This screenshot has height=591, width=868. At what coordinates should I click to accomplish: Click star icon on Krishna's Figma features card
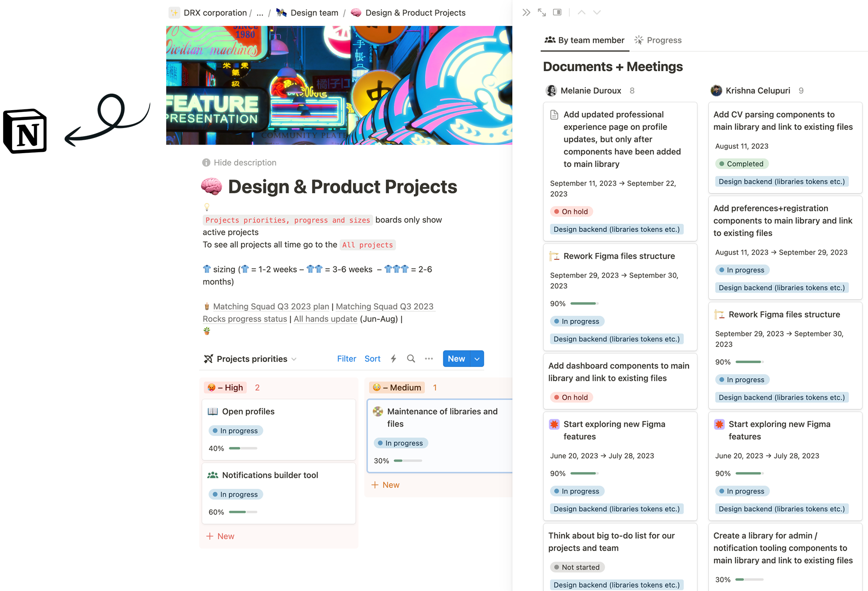(x=720, y=424)
